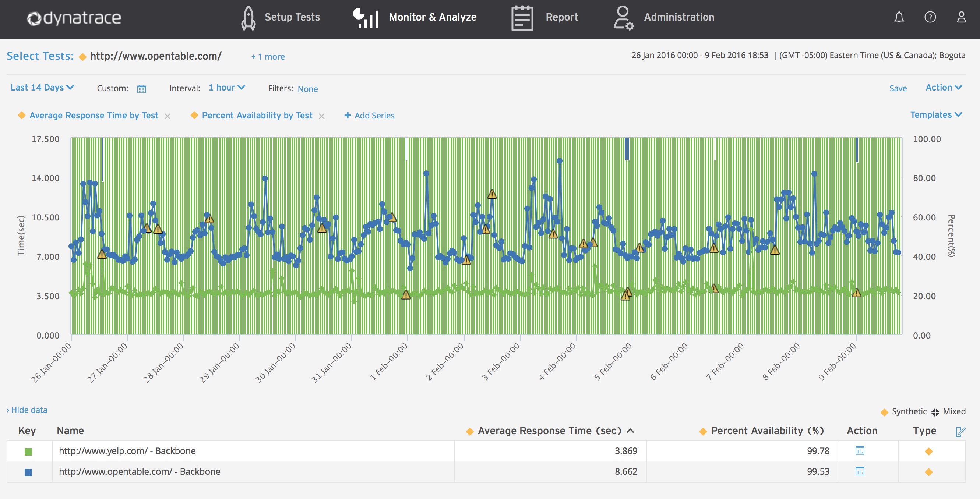Screen dimensions: 980x499
Task: Click the Name column header
Action: 70,431
